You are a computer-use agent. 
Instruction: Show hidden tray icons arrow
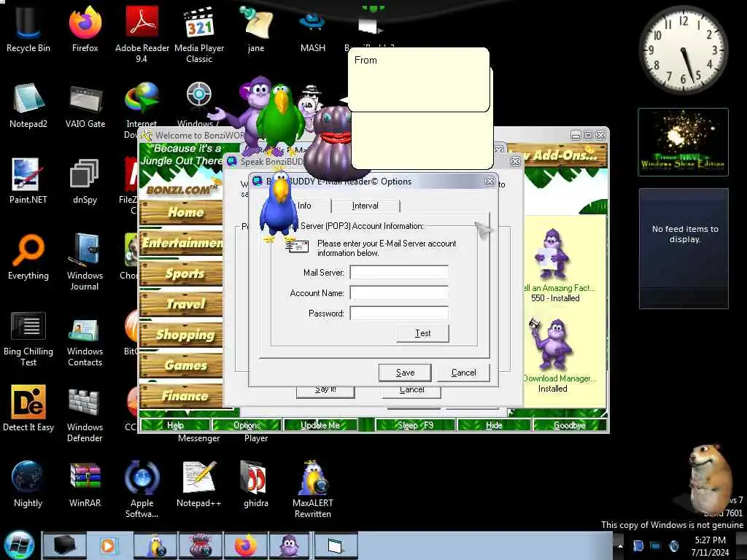pyautogui.click(x=620, y=545)
